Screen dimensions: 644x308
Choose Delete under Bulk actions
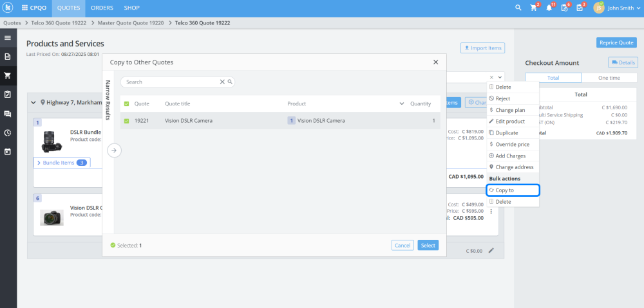[x=513, y=202]
